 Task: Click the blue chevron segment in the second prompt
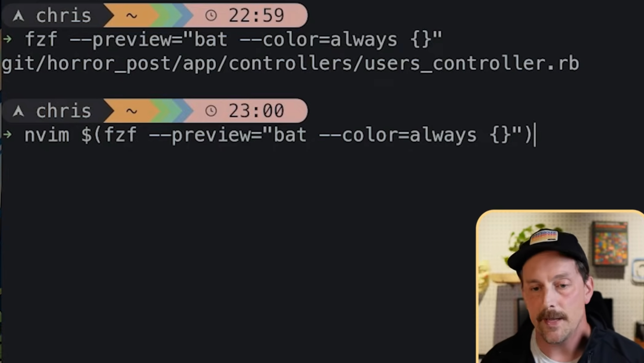[x=186, y=111]
